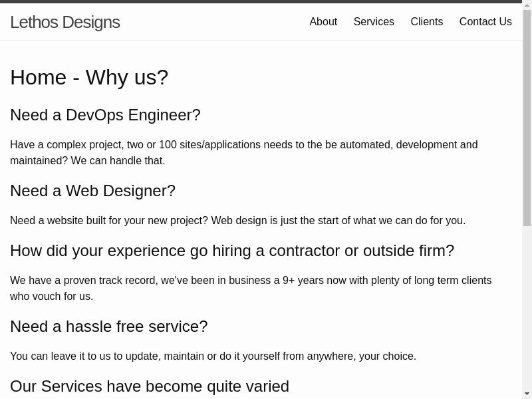Click the paragraph about complex project automation
This screenshot has height=399, width=532.
coord(243,152)
